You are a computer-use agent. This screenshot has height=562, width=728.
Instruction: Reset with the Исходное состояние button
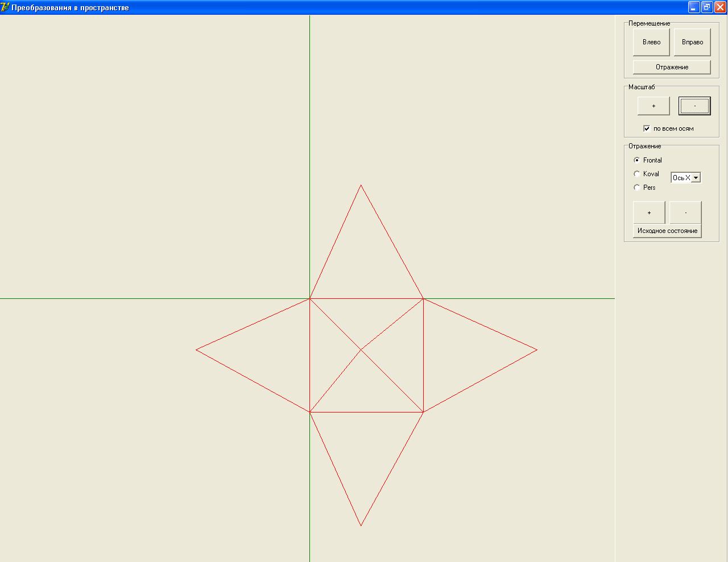pyautogui.click(x=667, y=231)
